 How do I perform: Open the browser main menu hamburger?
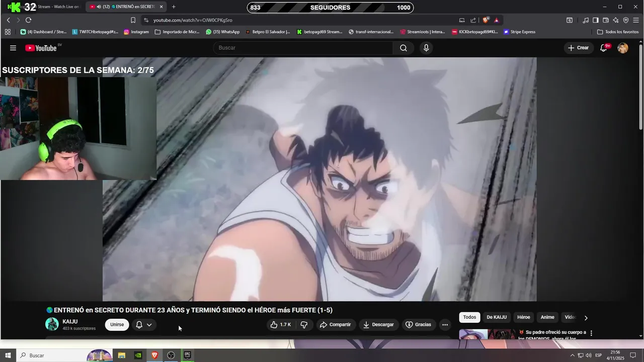tap(636, 20)
